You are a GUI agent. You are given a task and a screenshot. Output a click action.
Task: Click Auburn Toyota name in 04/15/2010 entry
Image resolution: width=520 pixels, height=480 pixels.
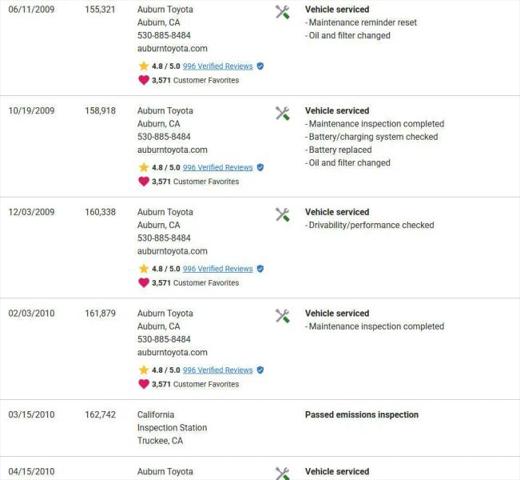[x=165, y=472]
